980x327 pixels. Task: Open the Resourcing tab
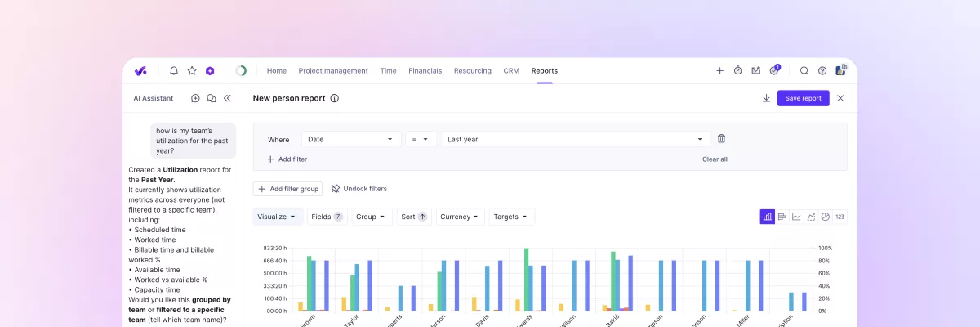point(472,71)
